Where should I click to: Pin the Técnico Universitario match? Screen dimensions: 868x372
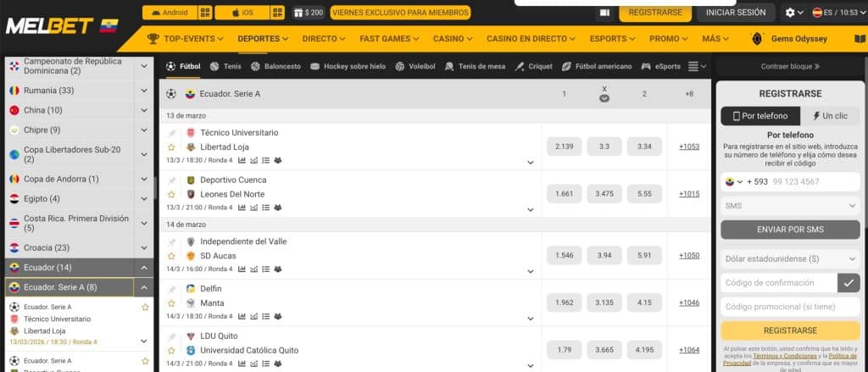pyautogui.click(x=172, y=133)
